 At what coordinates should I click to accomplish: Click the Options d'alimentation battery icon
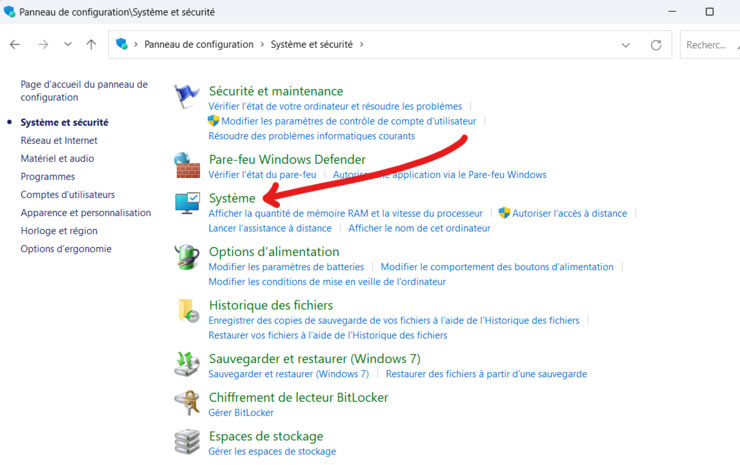(x=187, y=257)
